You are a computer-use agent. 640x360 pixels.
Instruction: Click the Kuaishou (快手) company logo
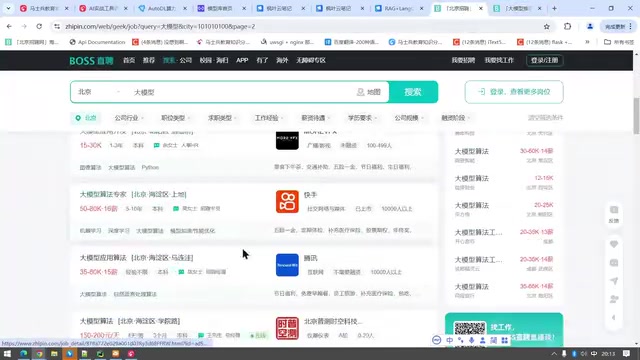tap(287, 202)
